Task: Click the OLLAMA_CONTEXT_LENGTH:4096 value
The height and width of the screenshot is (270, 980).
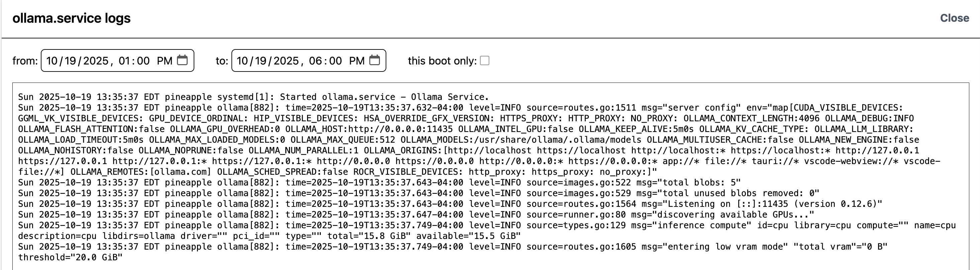Action: [x=751, y=118]
